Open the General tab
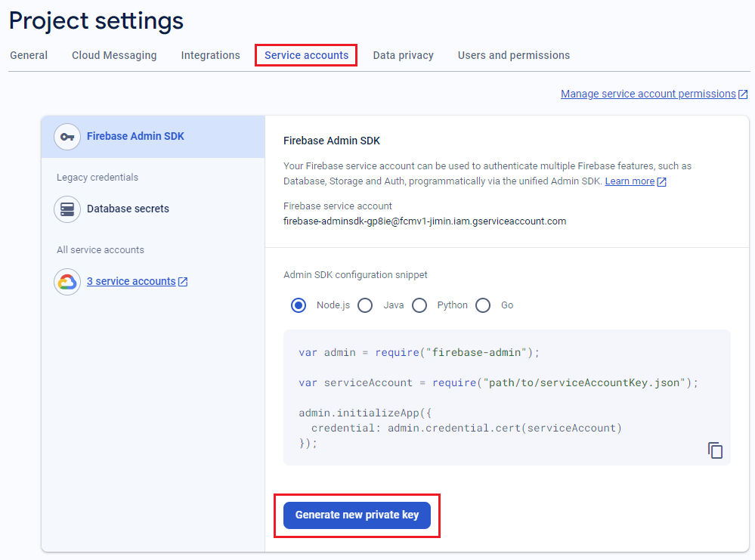Viewport: 755px width, 560px height. (29, 55)
